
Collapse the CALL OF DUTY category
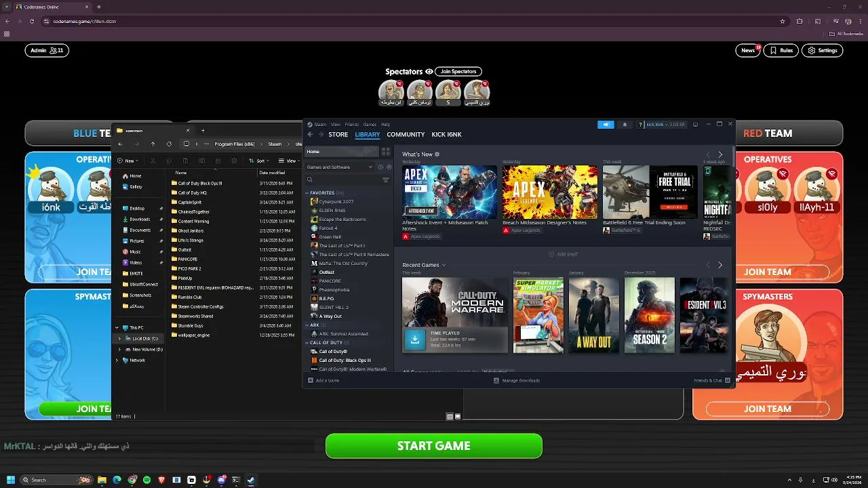click(307, 343)
